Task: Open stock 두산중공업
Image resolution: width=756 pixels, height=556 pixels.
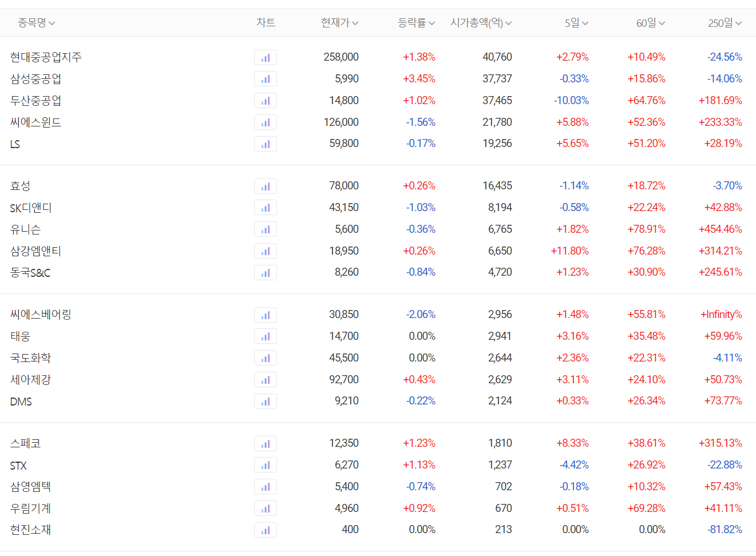Action: tap(35, 101)
